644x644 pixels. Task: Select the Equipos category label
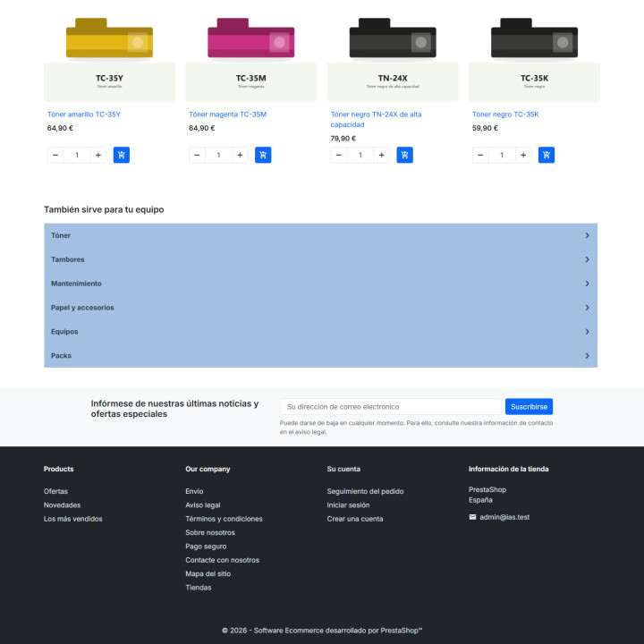coord(64,332)
